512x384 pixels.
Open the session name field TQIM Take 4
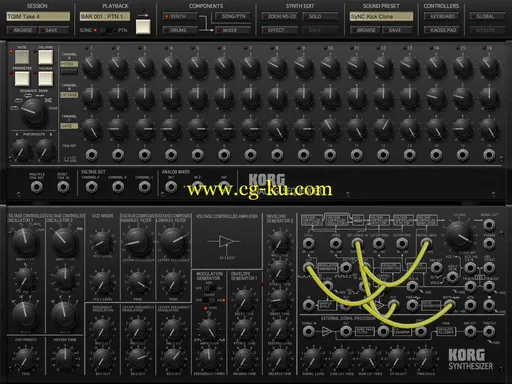(38, 16)
